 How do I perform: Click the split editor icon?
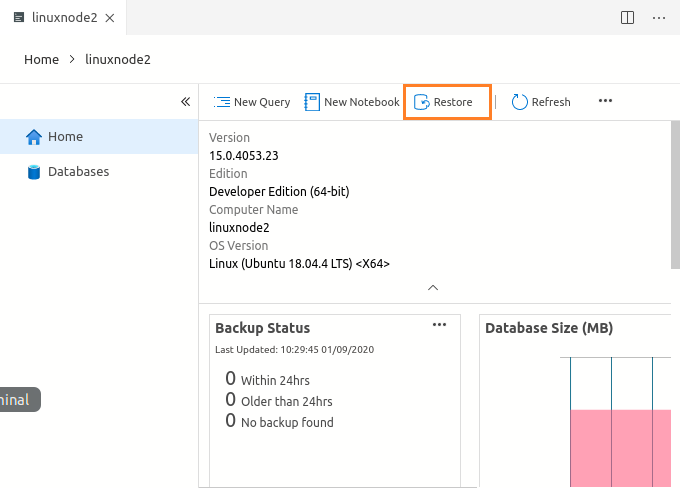(627, 17)
